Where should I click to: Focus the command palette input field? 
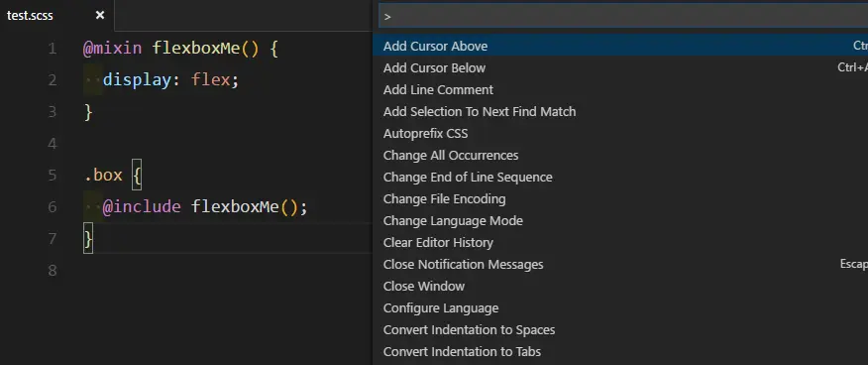pyautogui.click(x=623, y=16)
